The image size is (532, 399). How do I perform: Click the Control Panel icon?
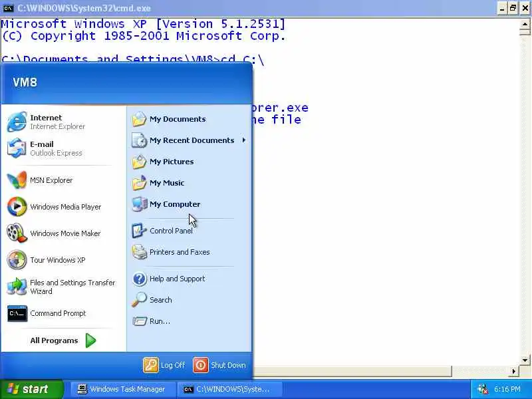(139, 231)
